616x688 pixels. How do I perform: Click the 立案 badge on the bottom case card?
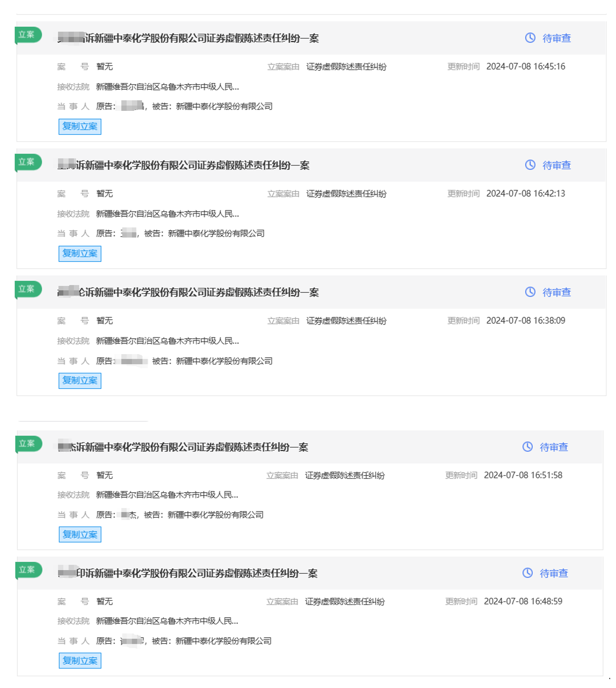tap(27, 569)
